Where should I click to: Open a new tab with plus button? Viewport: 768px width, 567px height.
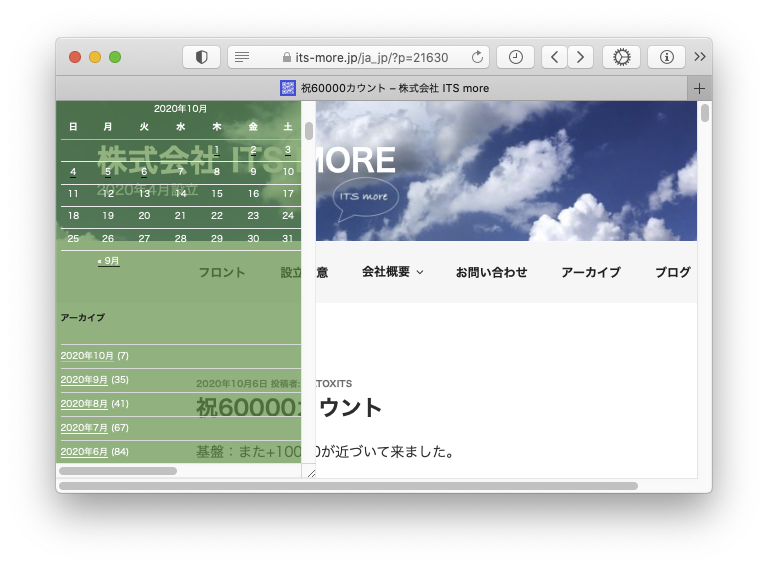point(699,88)
